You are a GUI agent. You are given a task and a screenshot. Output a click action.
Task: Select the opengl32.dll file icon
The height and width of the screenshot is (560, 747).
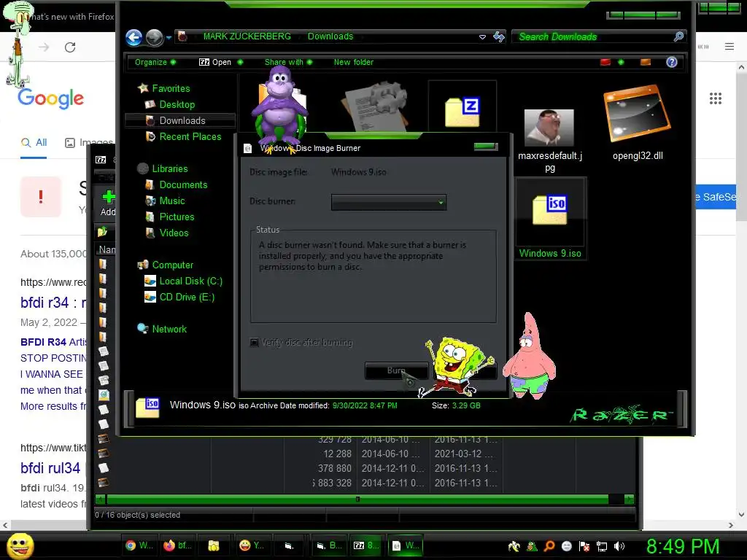click(637, 113)
